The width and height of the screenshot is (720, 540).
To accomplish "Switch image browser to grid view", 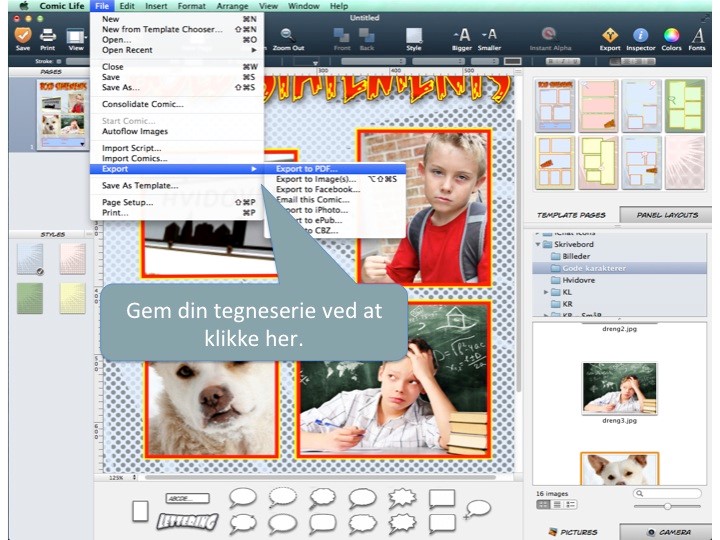I will pyautogui.click(x=543, y=505).
